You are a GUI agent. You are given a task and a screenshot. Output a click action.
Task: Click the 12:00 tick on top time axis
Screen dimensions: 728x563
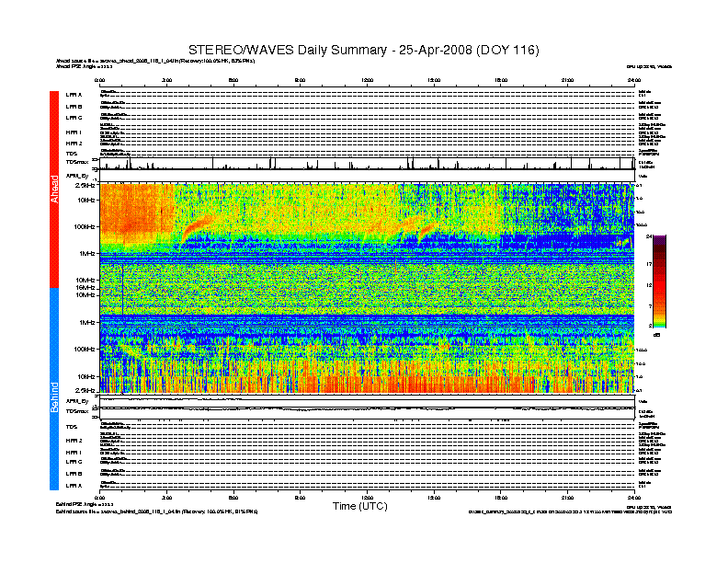point(367,80)
